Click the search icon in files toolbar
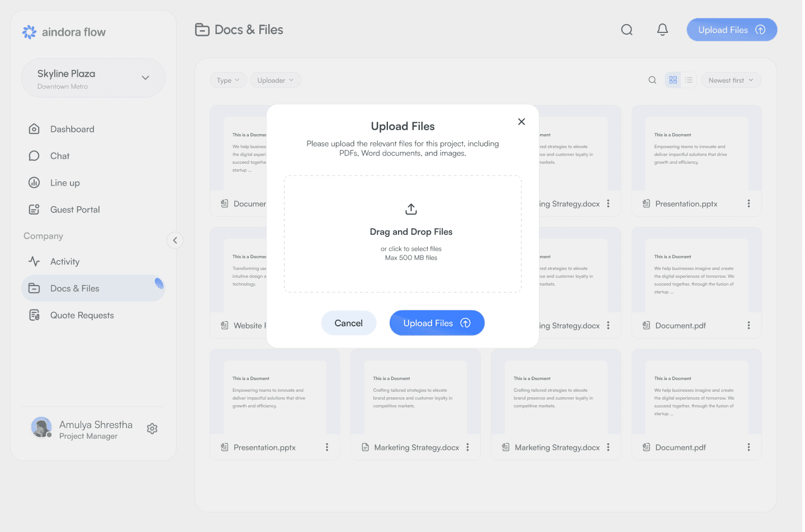 [652, 80]
